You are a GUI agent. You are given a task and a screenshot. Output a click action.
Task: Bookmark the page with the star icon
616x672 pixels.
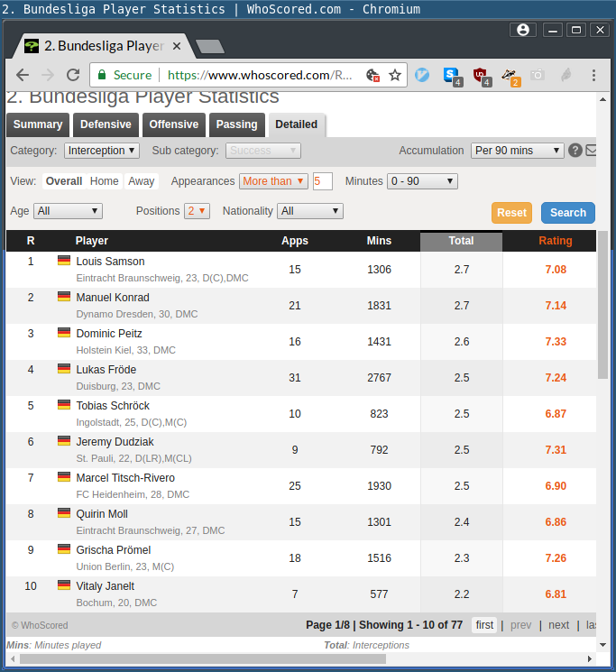[x=394, y=76]
